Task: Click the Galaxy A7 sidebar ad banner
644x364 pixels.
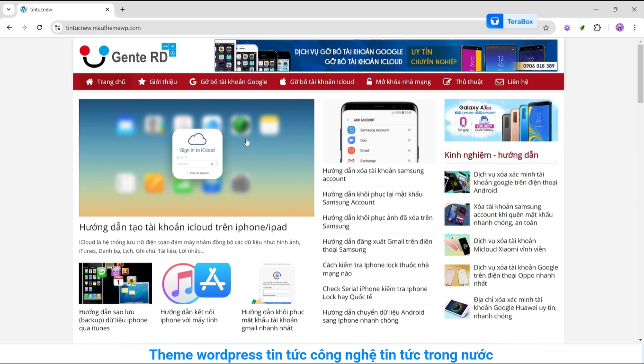Action: click(501, 120)
